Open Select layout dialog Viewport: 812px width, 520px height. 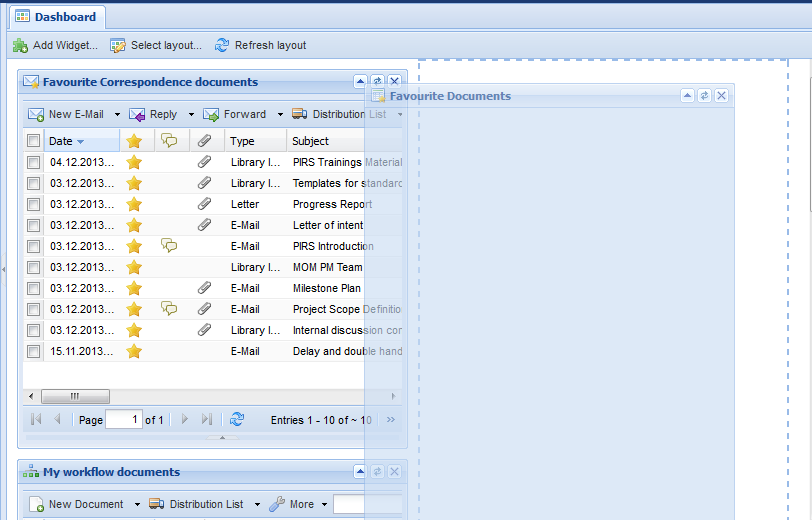(x=156, y=46)
